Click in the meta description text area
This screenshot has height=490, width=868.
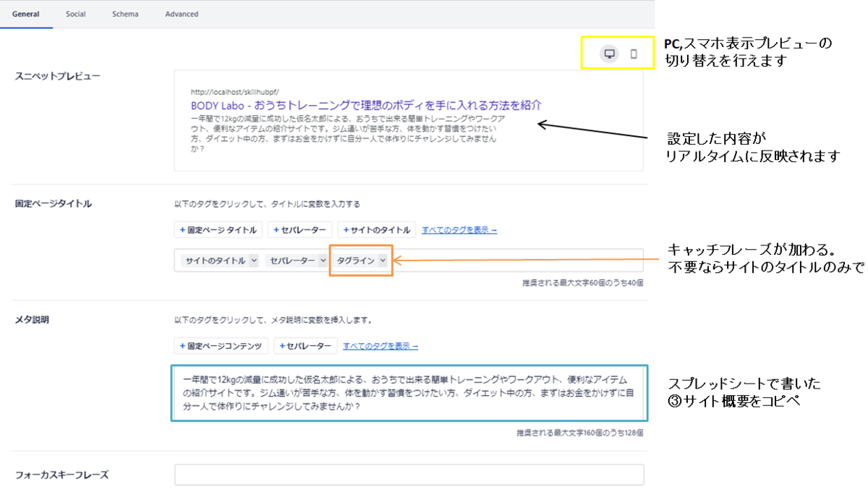tap(409, 392)
